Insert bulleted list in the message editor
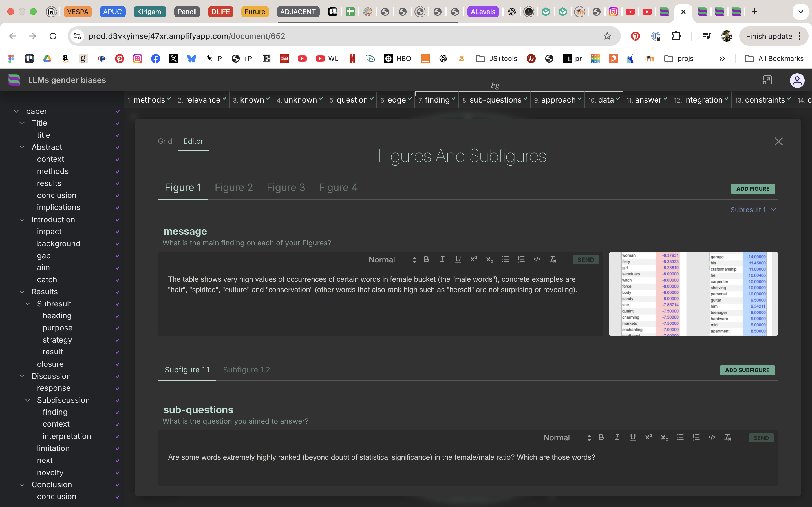Image resolution: width=812 pixels, height=507 pixels. tap(505, 259)
